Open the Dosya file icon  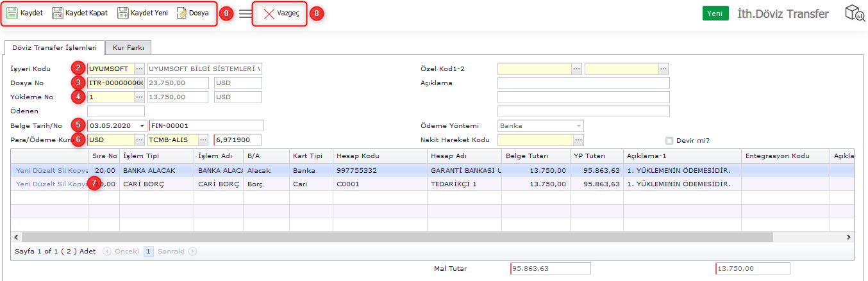182,13
